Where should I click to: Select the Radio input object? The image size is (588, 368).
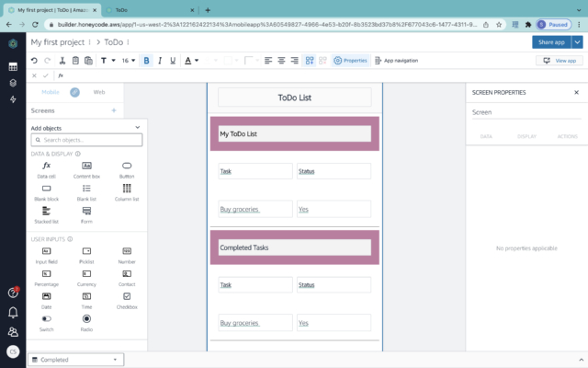[86, 323]
